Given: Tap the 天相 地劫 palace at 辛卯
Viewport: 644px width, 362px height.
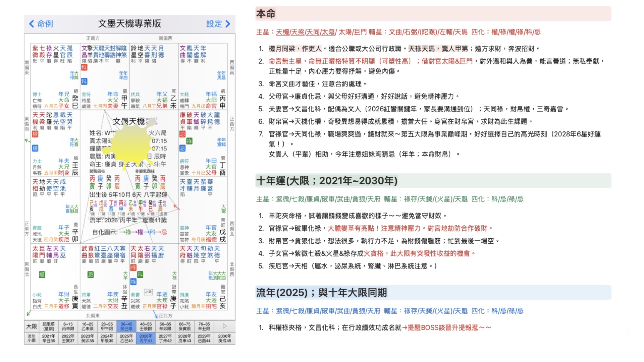Looking at the screenshot, I should 55,210.
